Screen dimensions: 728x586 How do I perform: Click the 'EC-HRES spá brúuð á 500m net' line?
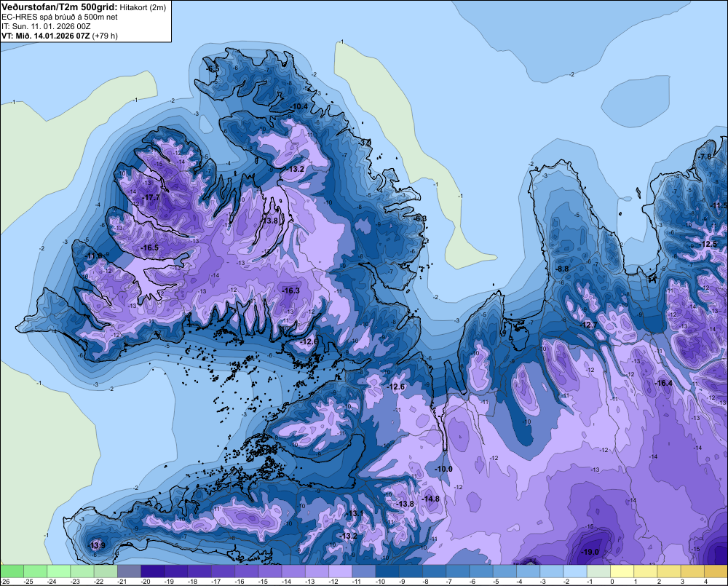pyautogui.click(x=60, y=17)
